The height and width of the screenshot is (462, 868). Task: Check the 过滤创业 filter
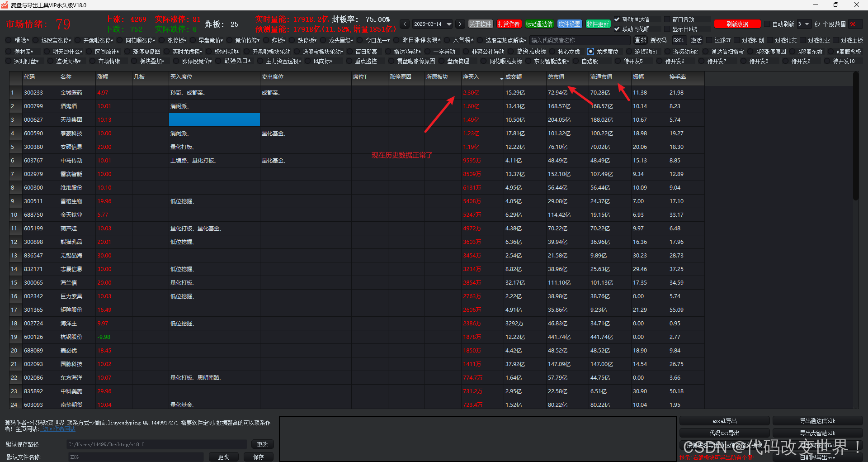click(x=803, y=40)
